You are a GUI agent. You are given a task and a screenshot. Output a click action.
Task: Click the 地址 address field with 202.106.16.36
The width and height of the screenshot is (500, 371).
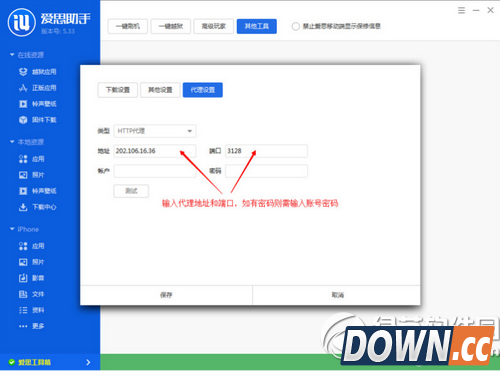[155, 151]
